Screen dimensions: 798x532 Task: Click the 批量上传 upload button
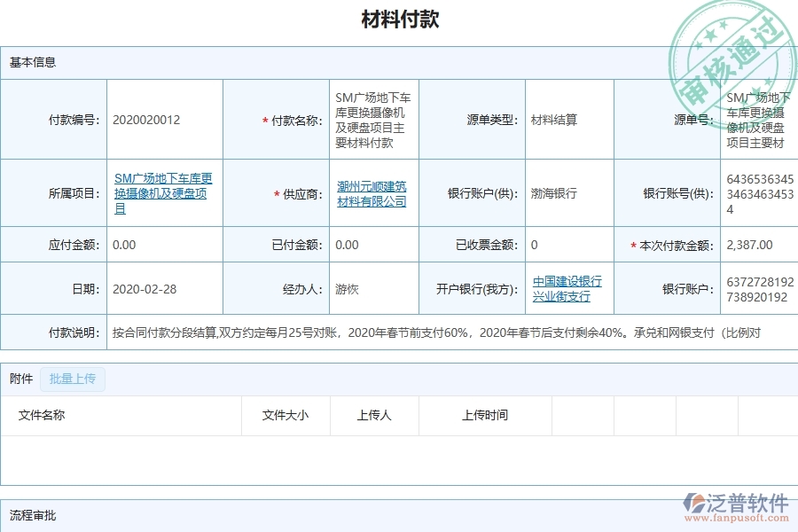[x=73, y=379]
